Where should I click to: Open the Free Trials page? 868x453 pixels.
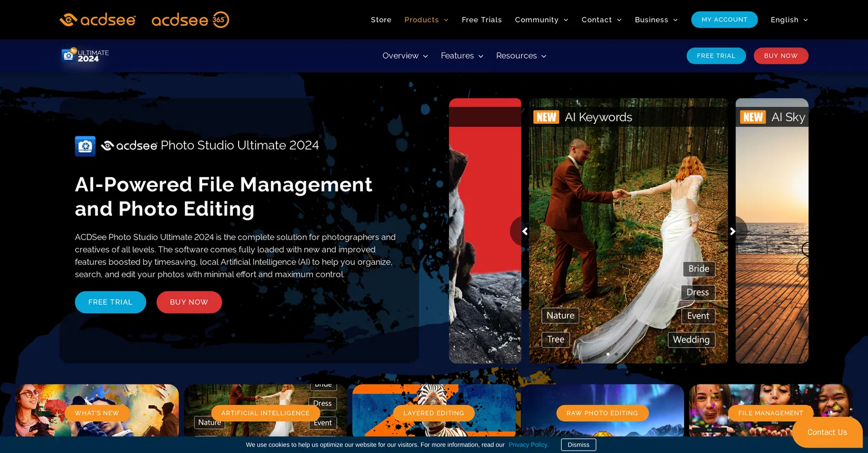(x=481, y=19)
